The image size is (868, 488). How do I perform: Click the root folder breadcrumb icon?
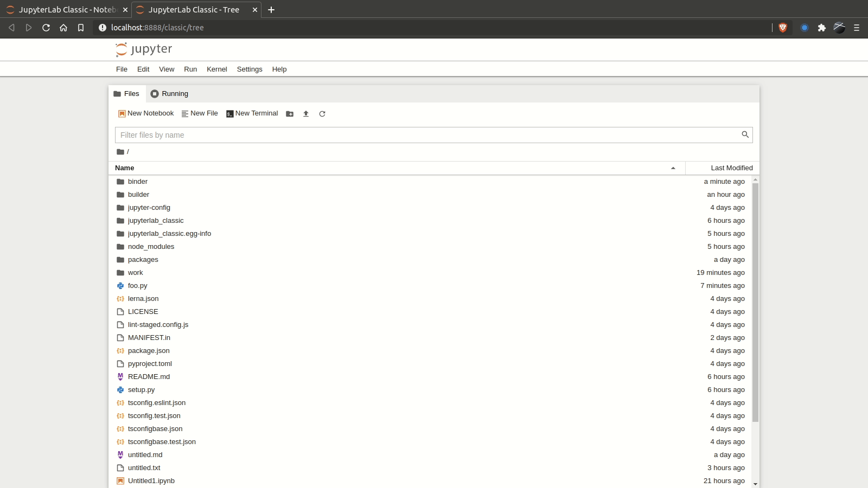click(120, 152)
